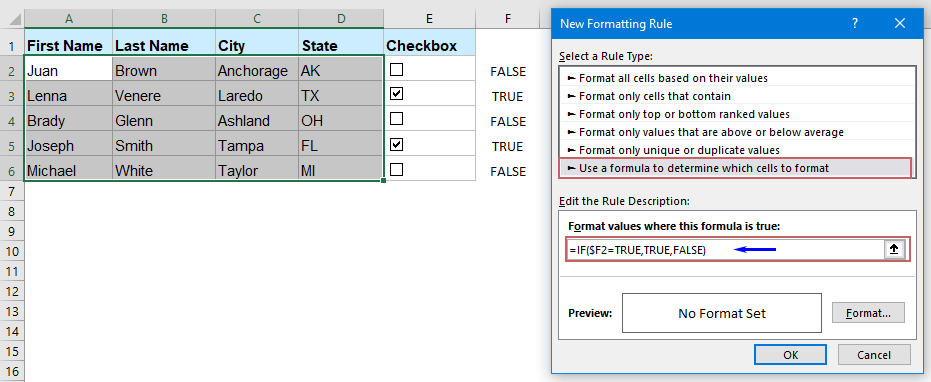
Task: Choose 'Format only top or bottom ranked values'
Action: point(735,114)
